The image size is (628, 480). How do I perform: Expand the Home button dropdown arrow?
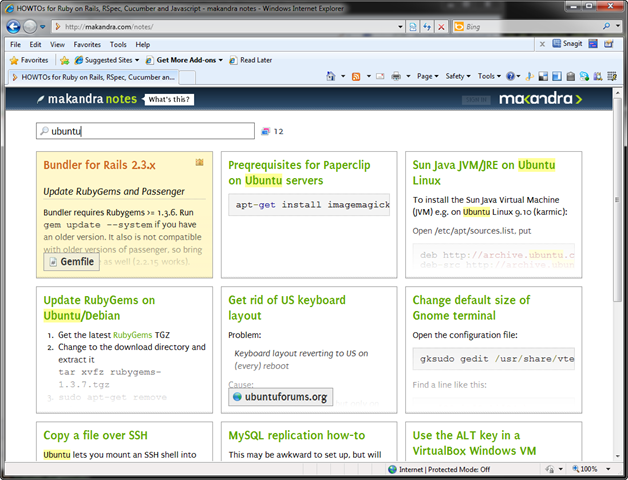343,76
